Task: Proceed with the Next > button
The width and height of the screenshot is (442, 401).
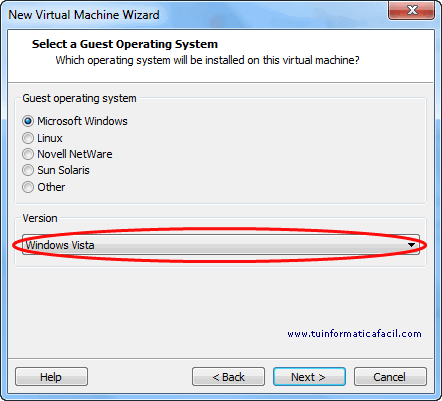Action: (x=309, y=377)
